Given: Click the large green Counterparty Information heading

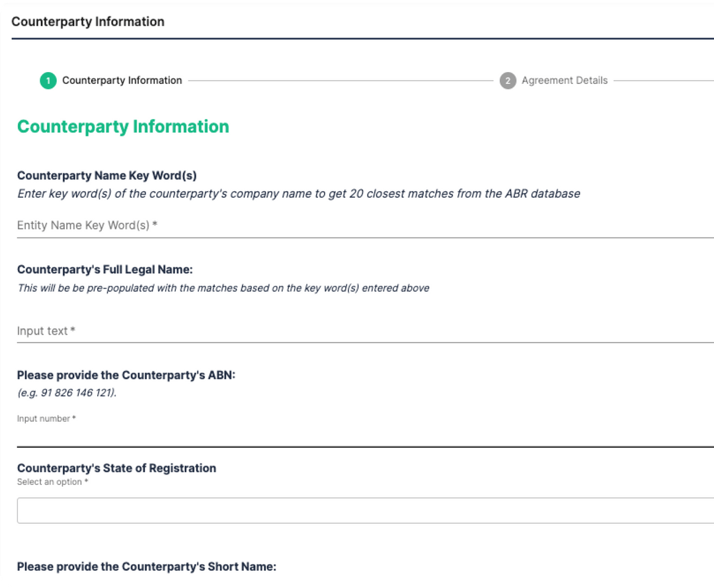Looking at the screenshot, I should click(123, 126).
